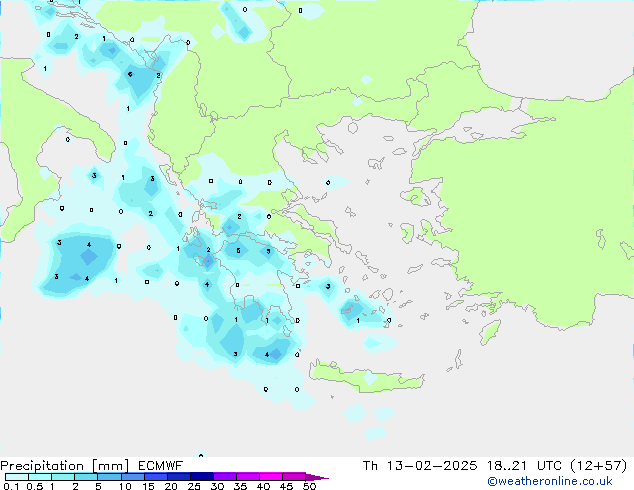This screenshot has height=490, width=634.
Task: Click the '0.1' legend scale value
Action: point(11,486)
